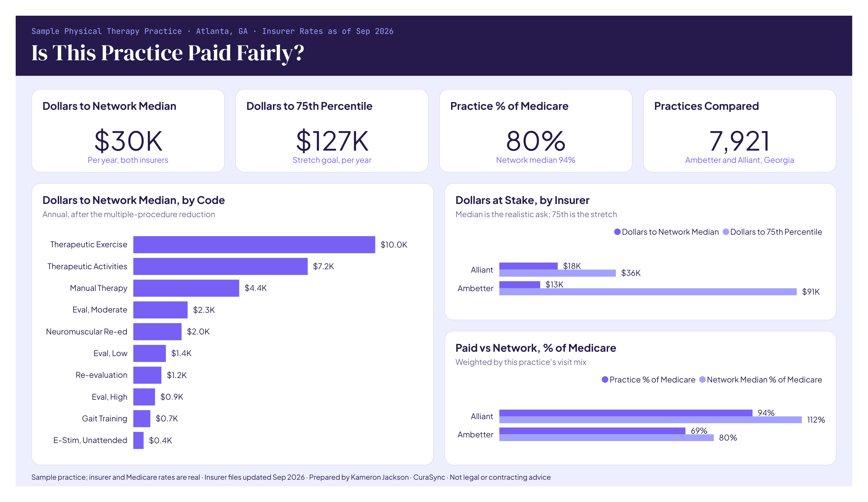868x502 pixels.
Task: Click the '$127K' value
Action: (332, 141)
